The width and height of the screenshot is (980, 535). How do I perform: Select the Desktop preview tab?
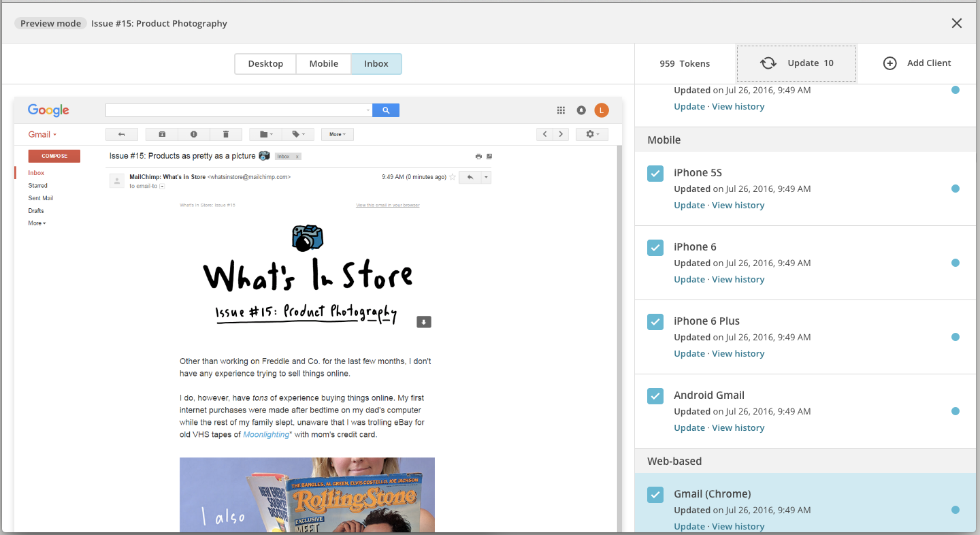265,63
